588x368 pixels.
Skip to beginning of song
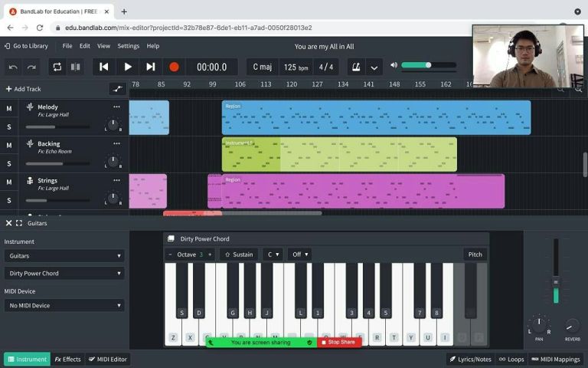[104, 67]
